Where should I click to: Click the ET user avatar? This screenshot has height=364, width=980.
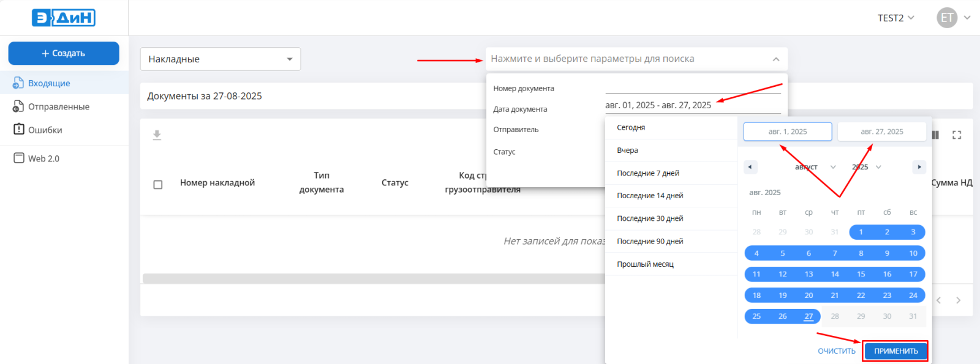click(947, 18)
